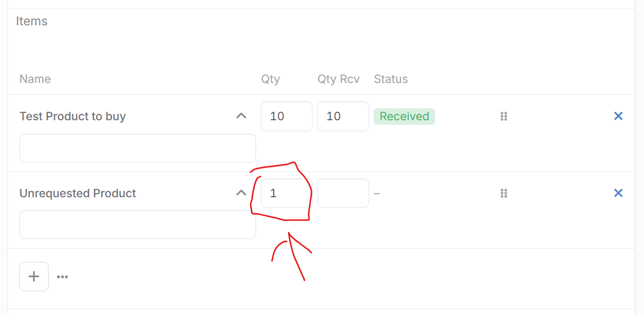644x315 pixels.
Task: Grab the drag handle for Test Product row
Action: [504, 116]
